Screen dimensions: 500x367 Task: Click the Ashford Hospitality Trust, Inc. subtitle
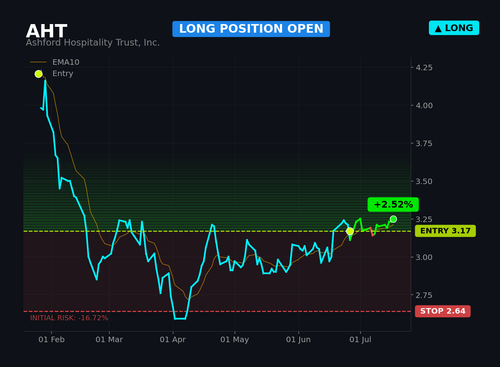click(93, 43)
